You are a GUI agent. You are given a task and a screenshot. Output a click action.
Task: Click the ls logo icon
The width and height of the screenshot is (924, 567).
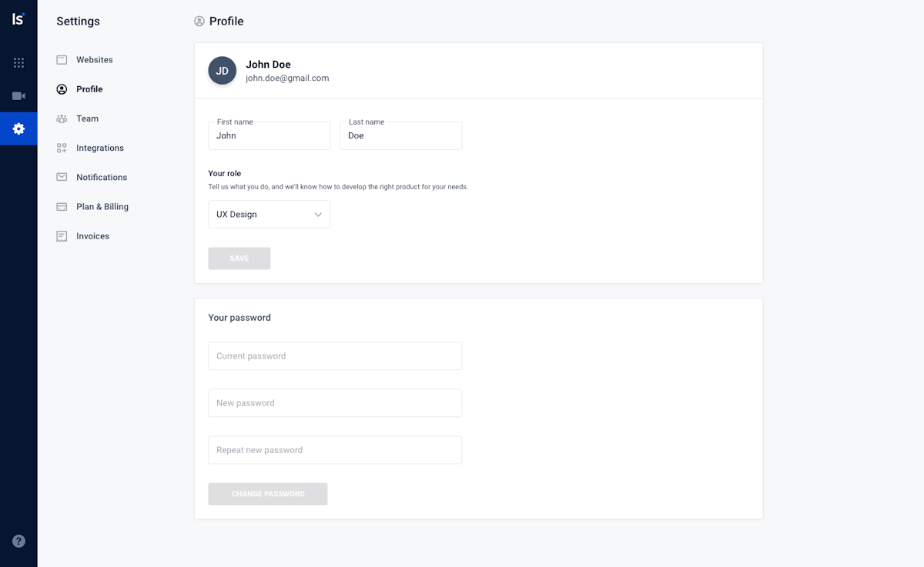click(x=18, y=18)
